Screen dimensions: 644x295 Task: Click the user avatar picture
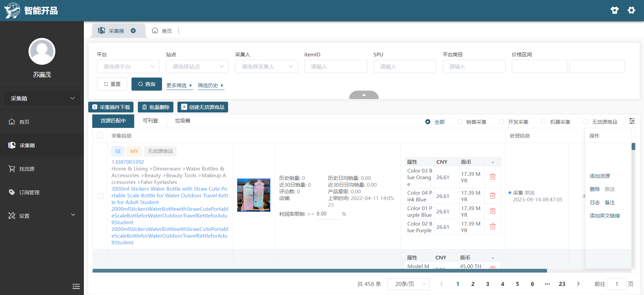42,51
